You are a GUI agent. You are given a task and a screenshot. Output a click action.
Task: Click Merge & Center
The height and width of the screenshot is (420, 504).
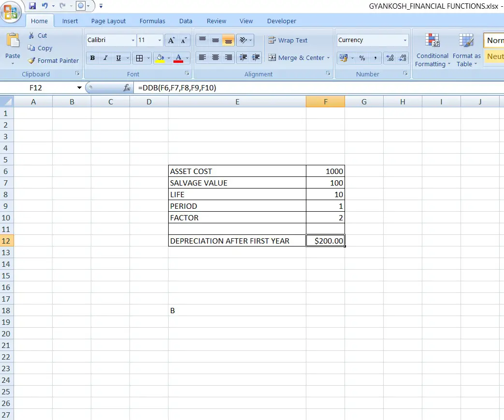296,58
